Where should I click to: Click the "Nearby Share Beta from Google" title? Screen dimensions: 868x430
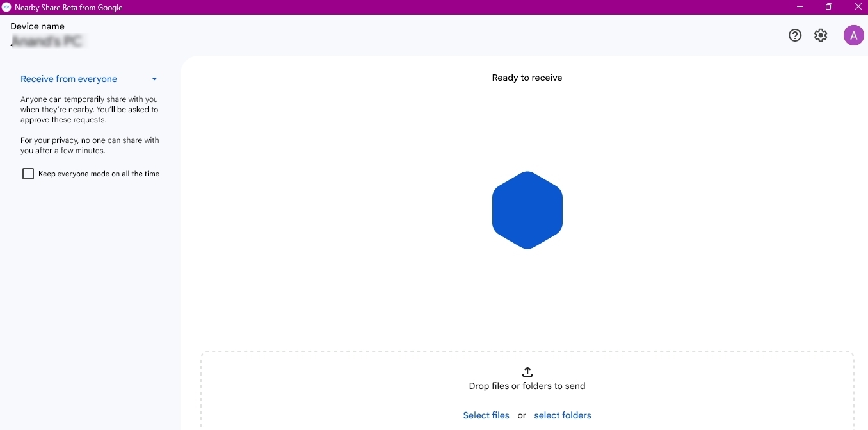pos(68,8)
